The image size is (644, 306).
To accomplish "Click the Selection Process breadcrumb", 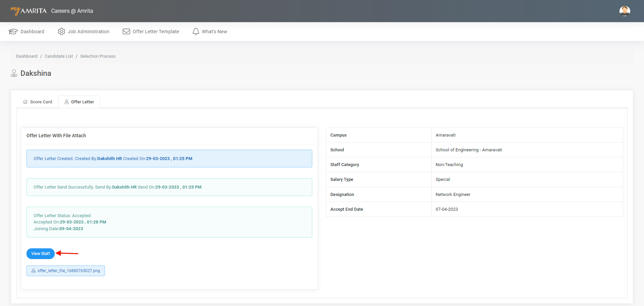I will click(98, 56).
